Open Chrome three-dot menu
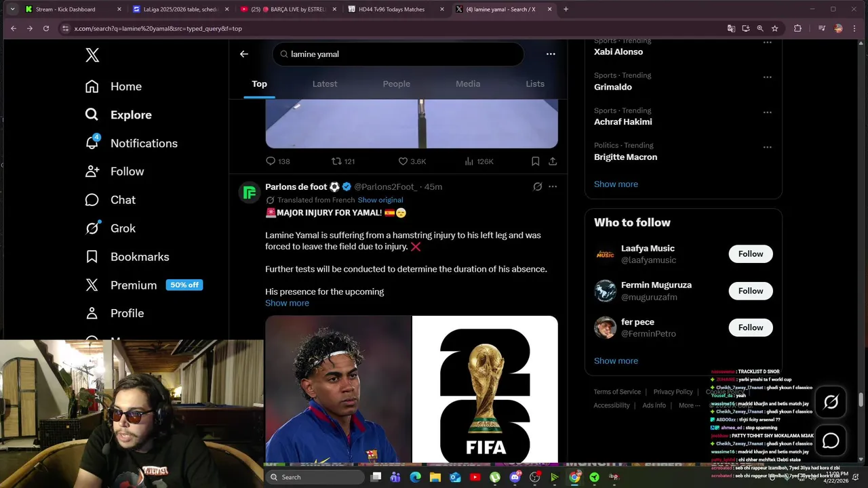 point(856,28)
